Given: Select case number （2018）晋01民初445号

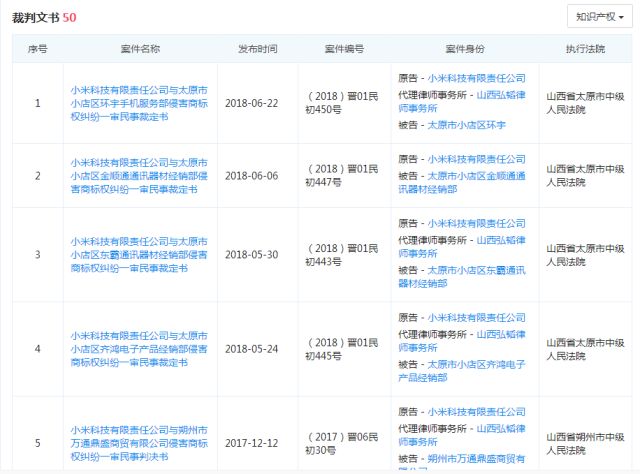Looking at the screenshot, I should [342, 349].
